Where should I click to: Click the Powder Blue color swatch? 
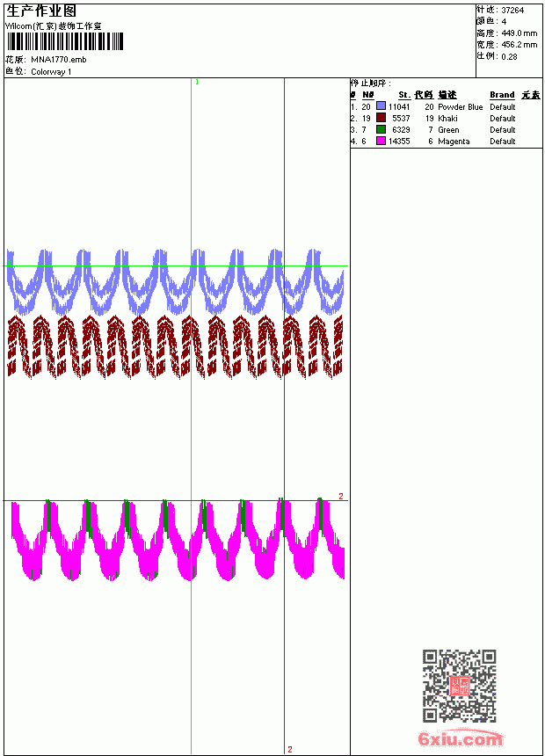click(381, 106)
